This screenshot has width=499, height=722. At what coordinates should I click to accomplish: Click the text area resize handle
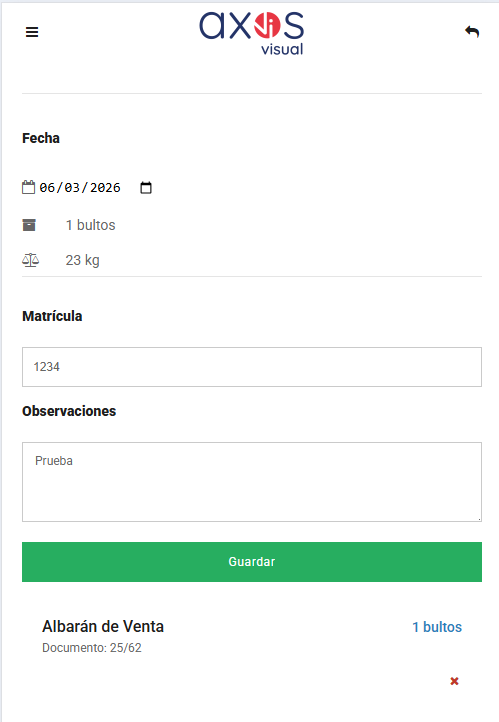click(x=479, y=519)
